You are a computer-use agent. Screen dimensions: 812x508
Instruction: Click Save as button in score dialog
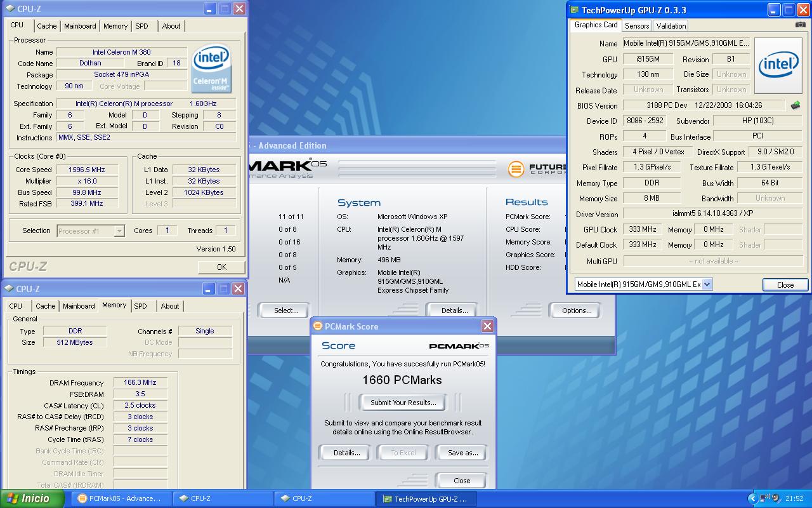pyautogui.click(x=462, y=453)
